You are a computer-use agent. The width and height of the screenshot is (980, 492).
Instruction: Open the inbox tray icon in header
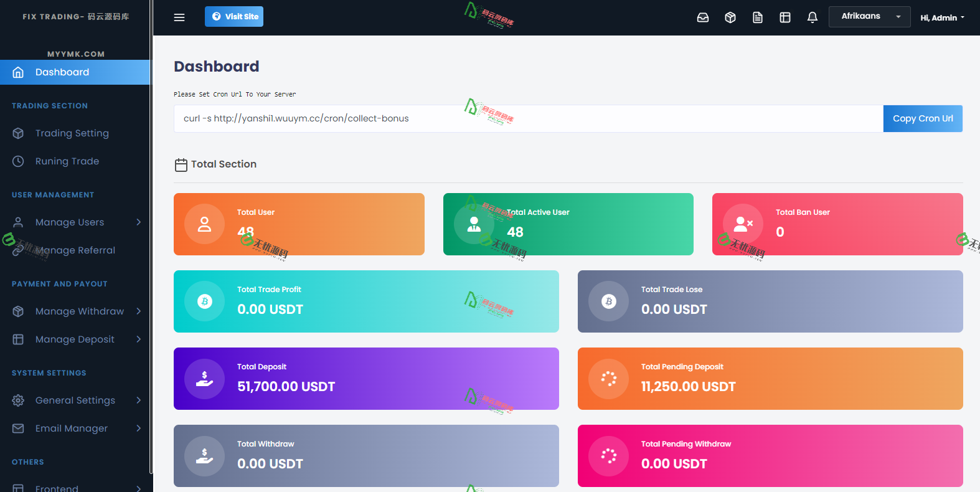click(703, 17)
